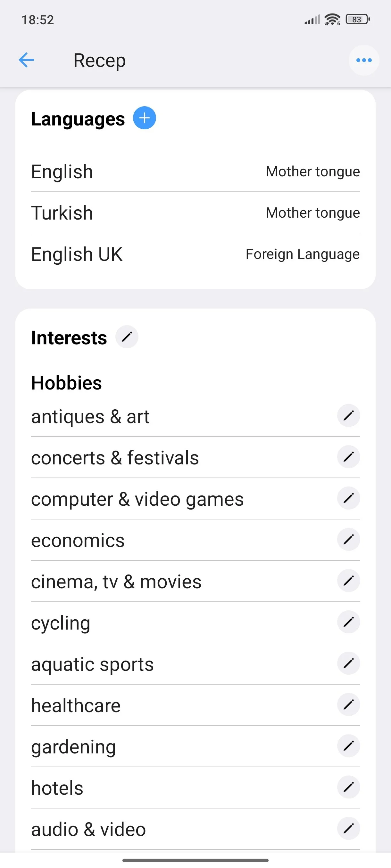Edit the computer & video games hobby
Viewport: 391px width, 868px height.
pyautogui.click(x=348, y=498)
